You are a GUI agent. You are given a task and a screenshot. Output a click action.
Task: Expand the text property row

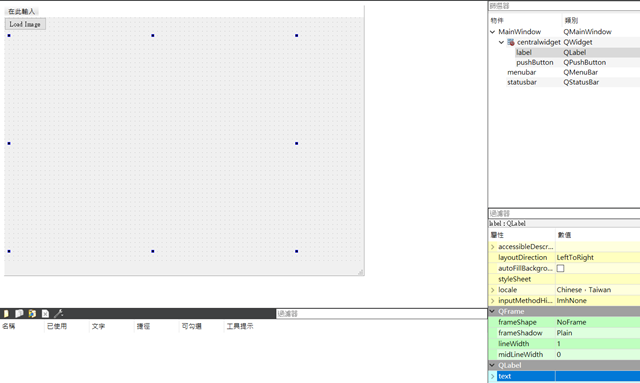click(493, 376)
